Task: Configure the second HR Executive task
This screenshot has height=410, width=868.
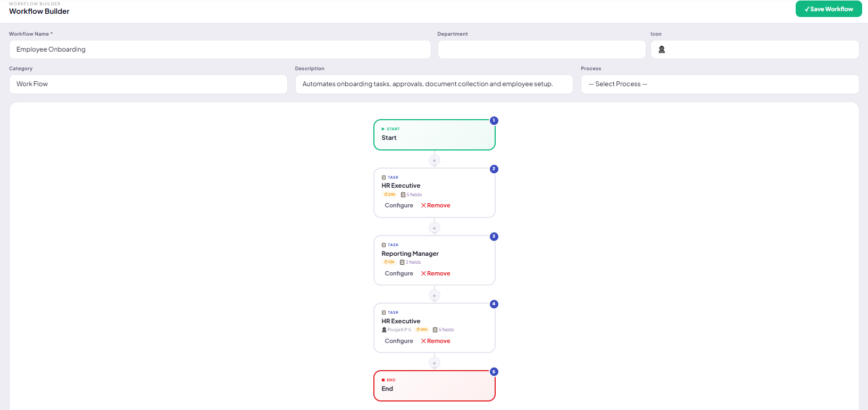Action: point(399,341)
